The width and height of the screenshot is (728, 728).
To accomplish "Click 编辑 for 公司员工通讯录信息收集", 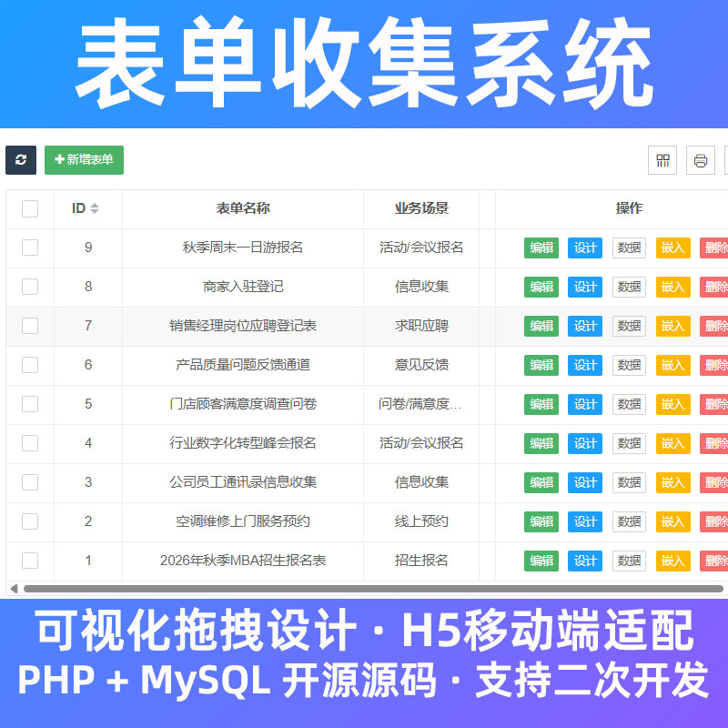I will point(541,483).
